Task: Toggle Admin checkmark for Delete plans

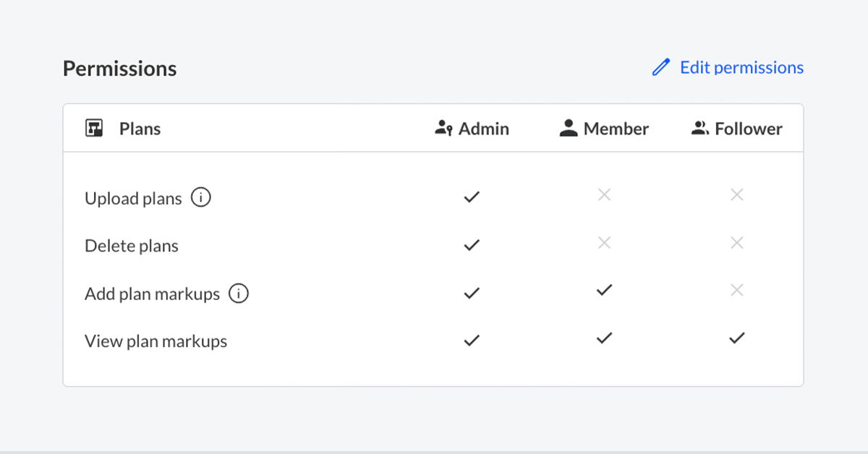Action: tap(472, 245)
